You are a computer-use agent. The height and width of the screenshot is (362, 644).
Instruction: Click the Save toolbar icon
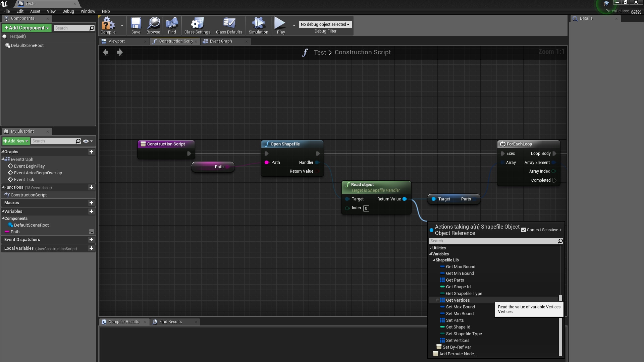click(x=136, y=25)
